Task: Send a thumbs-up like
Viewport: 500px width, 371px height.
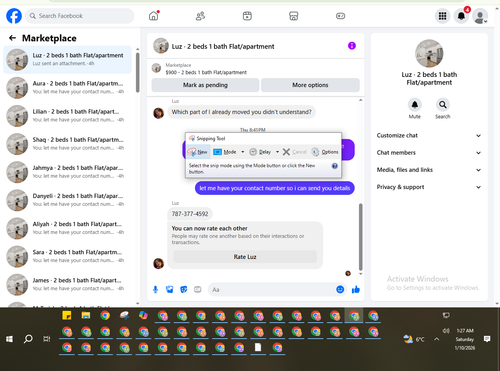Action: 356,289
